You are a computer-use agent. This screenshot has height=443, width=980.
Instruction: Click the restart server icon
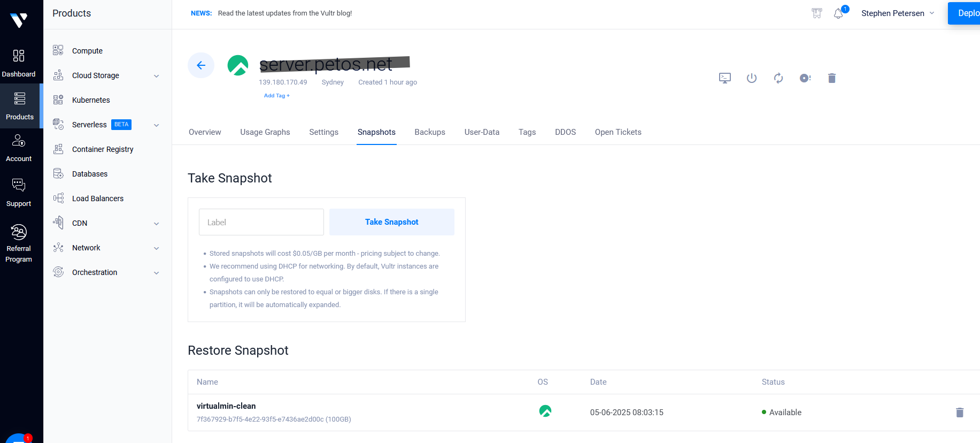coord(778,78)
